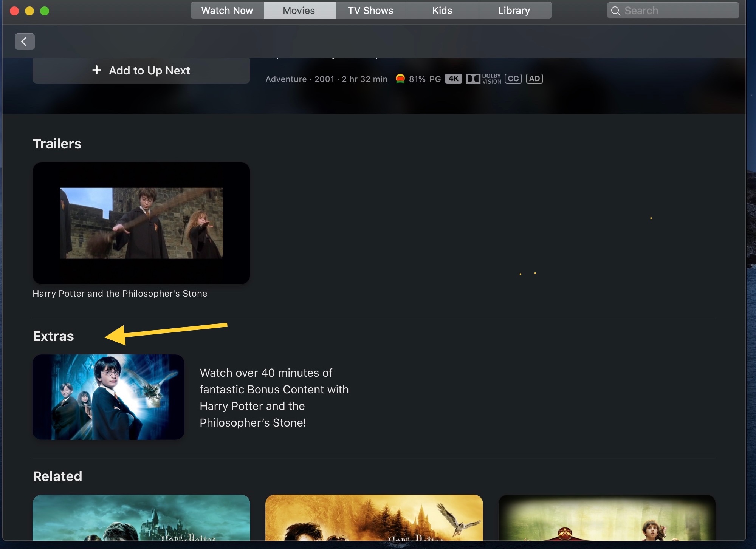Click the Add to Up Next button
The image size is (756, 549).
141,70
